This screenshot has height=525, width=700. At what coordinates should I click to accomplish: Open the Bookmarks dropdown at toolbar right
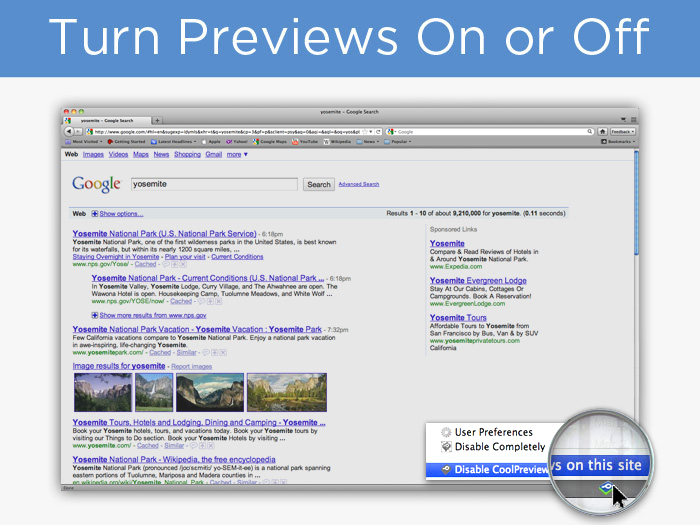point(618,142)
